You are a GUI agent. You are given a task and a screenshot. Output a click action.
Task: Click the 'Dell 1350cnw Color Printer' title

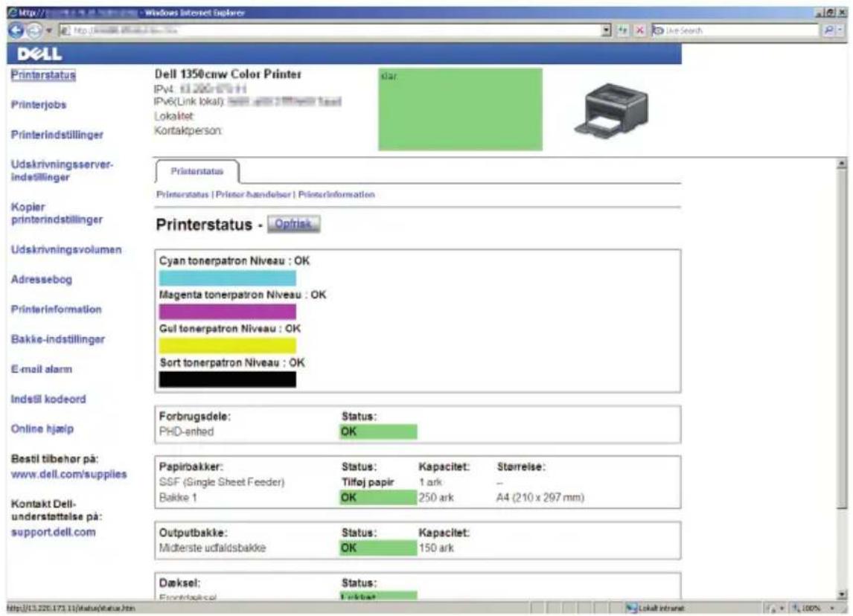click(228, 74)
